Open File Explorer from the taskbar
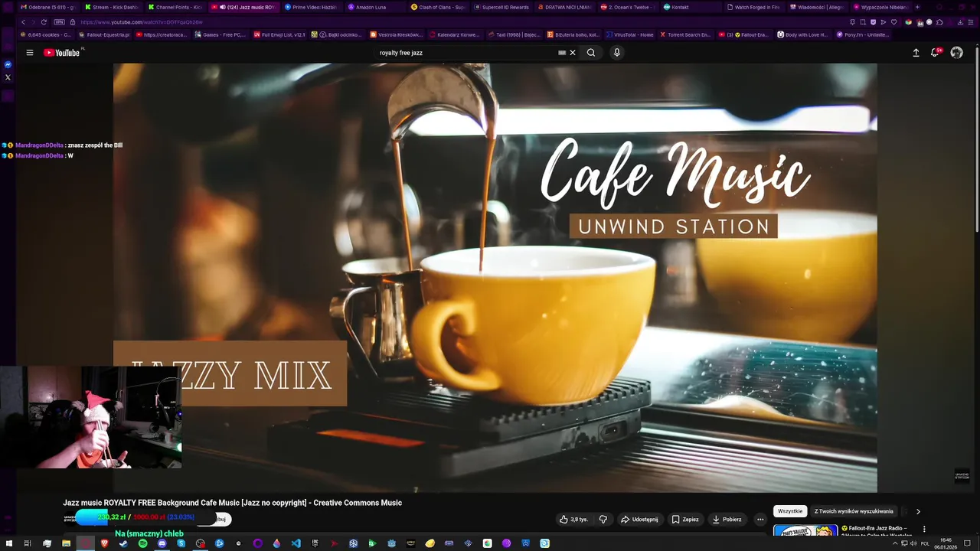Screen dimensions: 980x551 click(66, 543)
